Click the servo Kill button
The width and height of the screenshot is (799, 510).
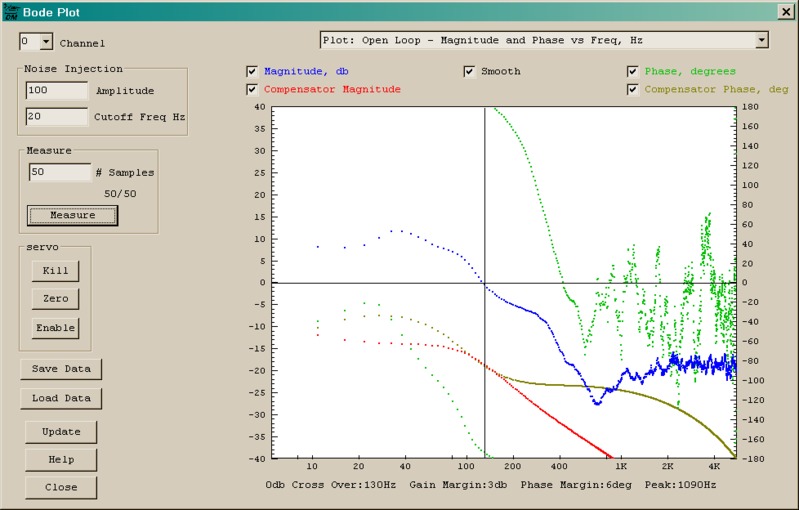click(55, 270)
